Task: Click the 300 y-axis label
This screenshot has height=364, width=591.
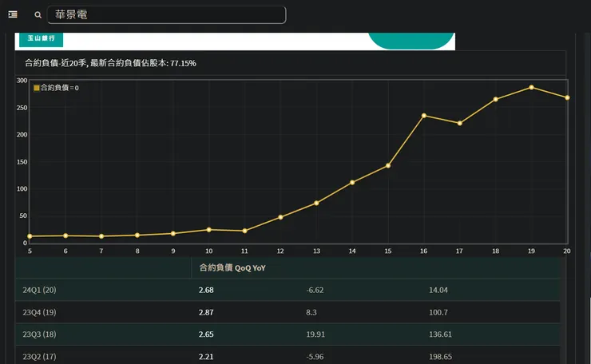Action: [22, 81]
